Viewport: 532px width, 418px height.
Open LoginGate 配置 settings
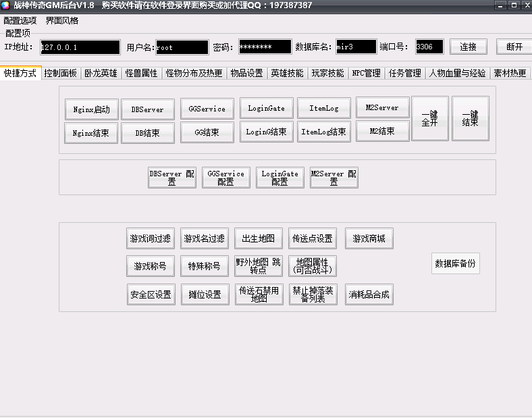280,178
